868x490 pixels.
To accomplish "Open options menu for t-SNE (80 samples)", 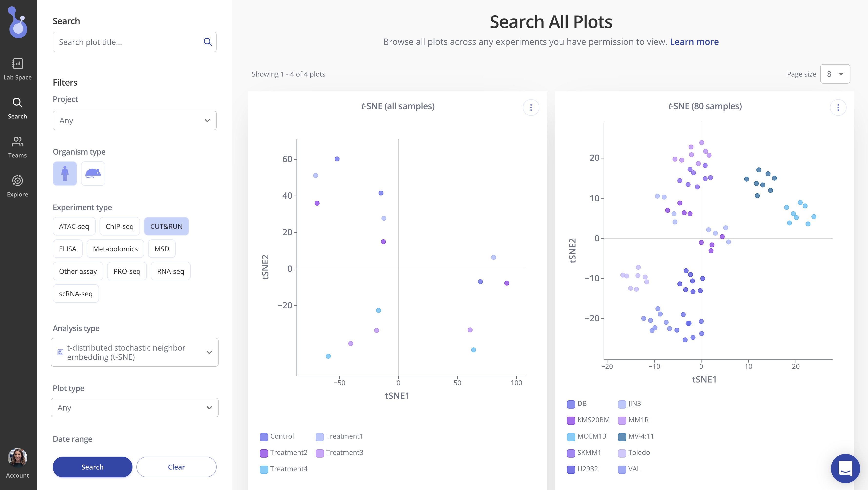I will [838, 108].
